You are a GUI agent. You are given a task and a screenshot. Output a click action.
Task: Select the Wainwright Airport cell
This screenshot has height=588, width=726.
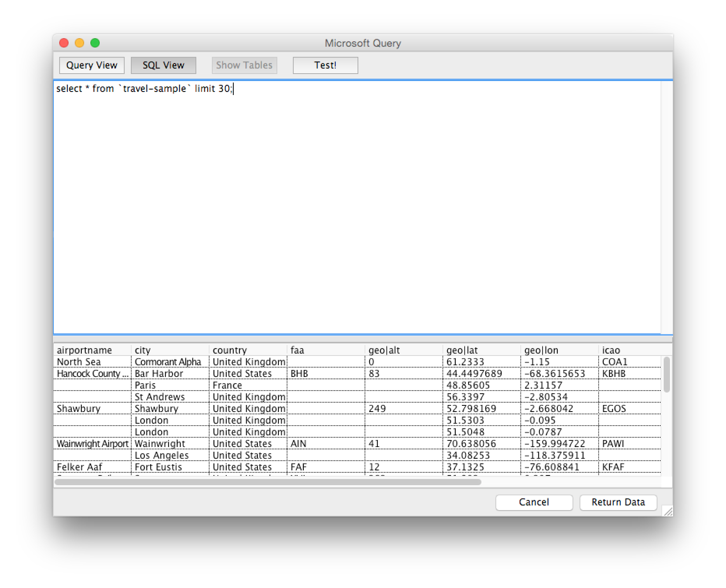(x=92, y=444)
